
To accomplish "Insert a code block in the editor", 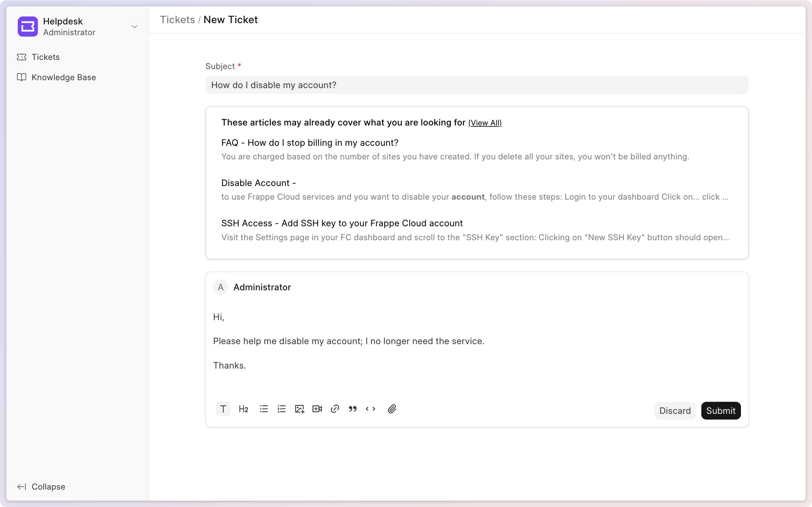I will tap(370, 409).
